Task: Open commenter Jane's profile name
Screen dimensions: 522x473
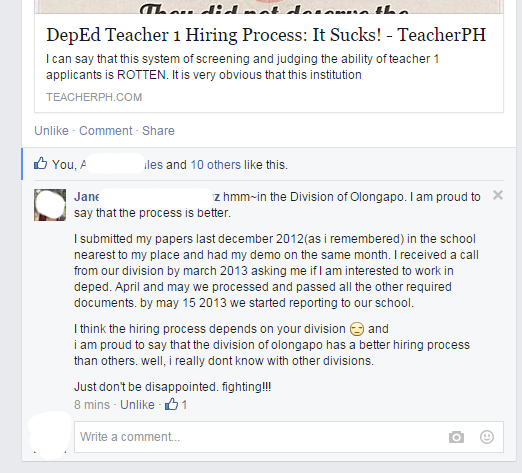Action: click(x=147, y=197)
